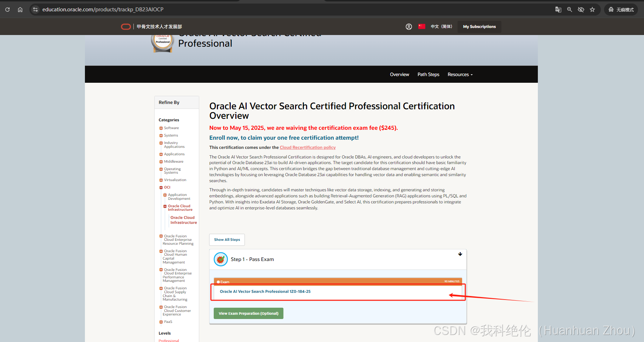Open the Cloud Recertification policy link
The height and width of the screenshot is (342, 644).
coord(307,147)
